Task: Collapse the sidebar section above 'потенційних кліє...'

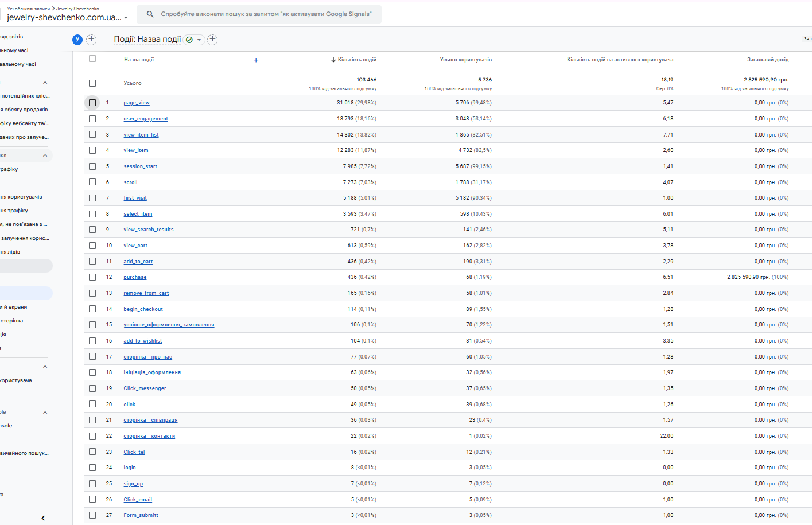Action: pyautogui.click(x=45, y=83)
